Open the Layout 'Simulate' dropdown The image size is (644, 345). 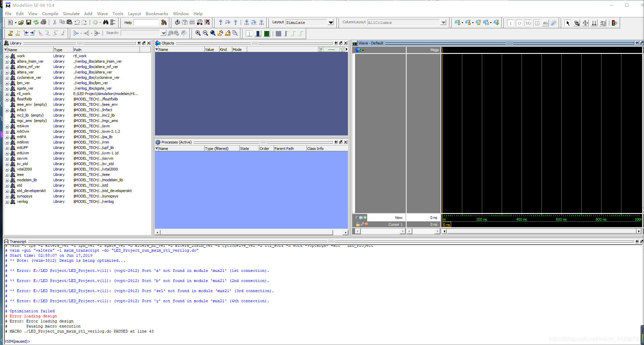tap(331, 23)
